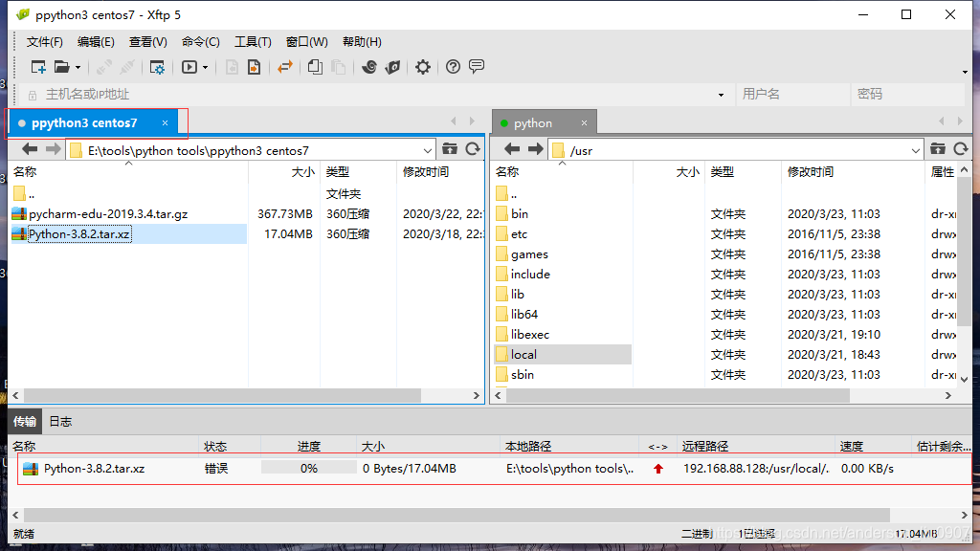The image size is (980, 551).
Task: Launch Xshell from the toolbar icon
Action: click(369, 67)
